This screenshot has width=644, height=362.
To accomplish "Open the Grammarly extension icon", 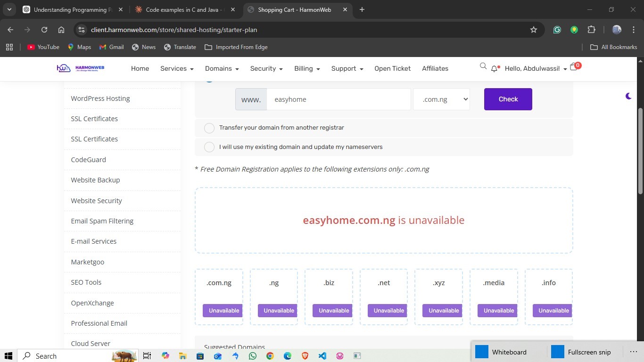I will 557,30.
